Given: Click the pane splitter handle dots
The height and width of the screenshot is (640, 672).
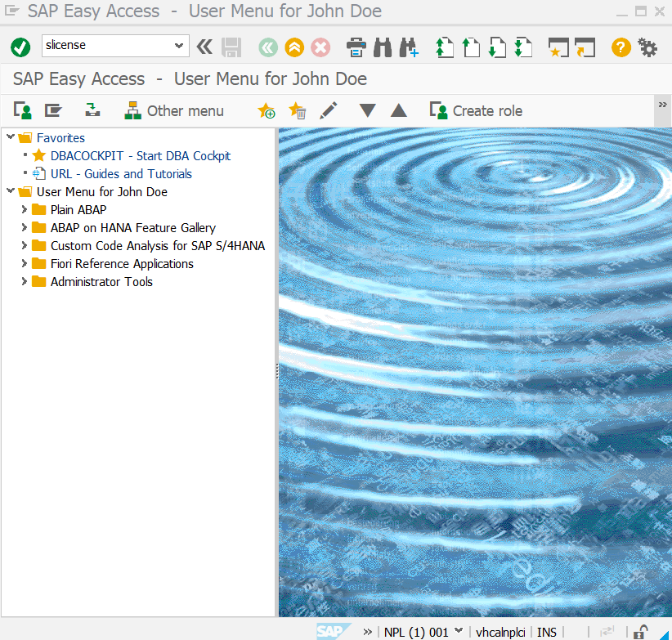Looking at the screenshot, I should point(277,371).
